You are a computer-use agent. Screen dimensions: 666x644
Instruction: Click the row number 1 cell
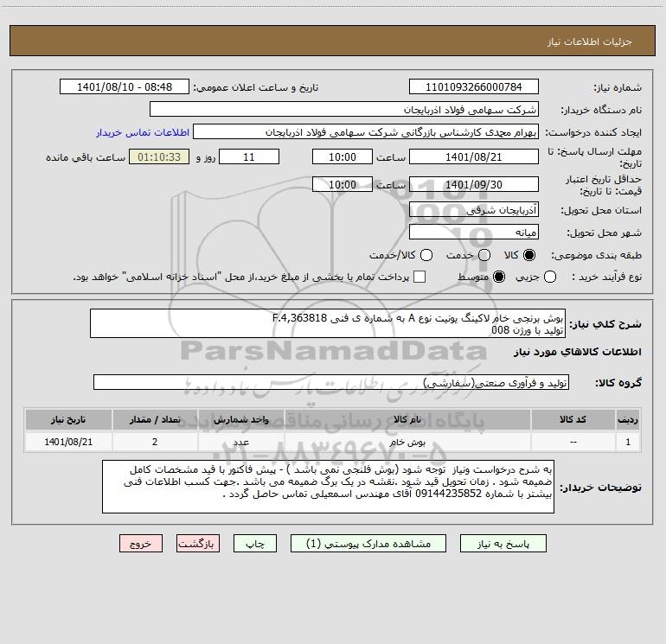click(x=628, y=442)
